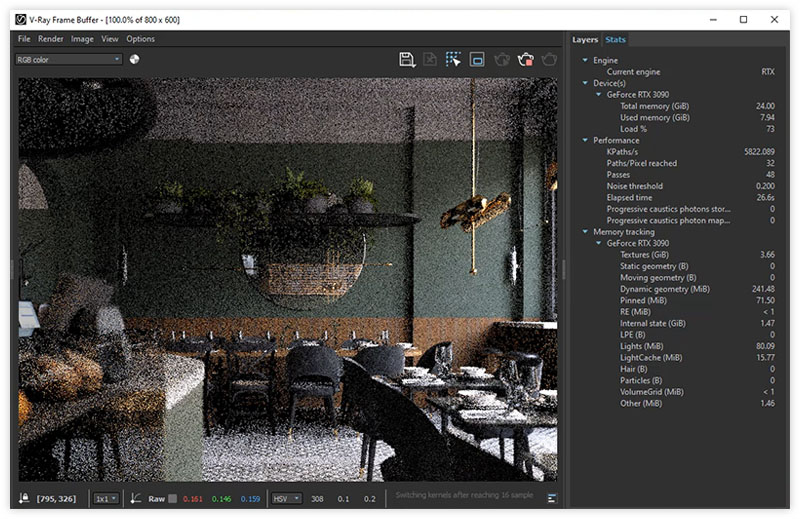This screenshot has width=800, height=519.
Task: Click the red value 0.161
Action: [x=193, y=499]
